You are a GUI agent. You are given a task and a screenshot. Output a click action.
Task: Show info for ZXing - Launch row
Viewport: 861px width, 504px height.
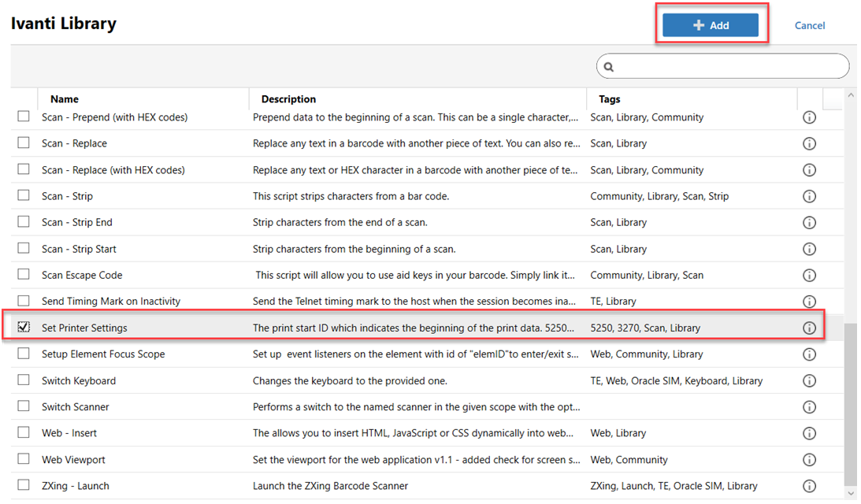pyautogui.click(x=809, y=487)
